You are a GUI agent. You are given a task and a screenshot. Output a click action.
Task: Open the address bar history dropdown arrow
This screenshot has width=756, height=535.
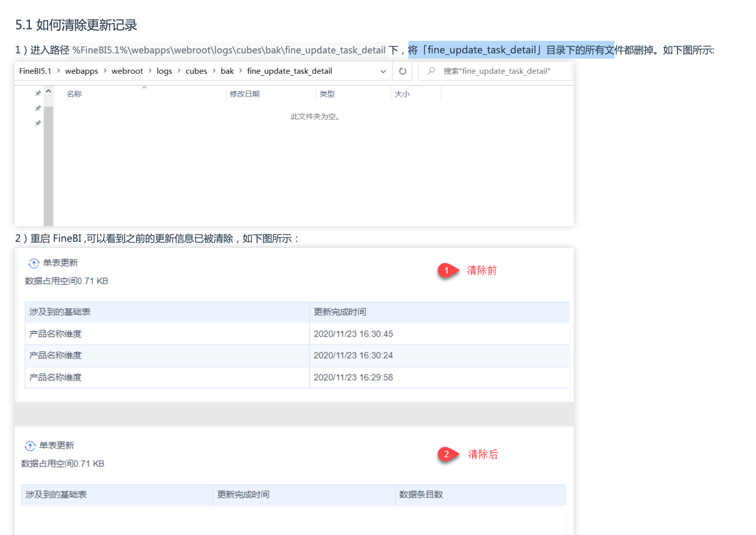[x=383, y=71]
